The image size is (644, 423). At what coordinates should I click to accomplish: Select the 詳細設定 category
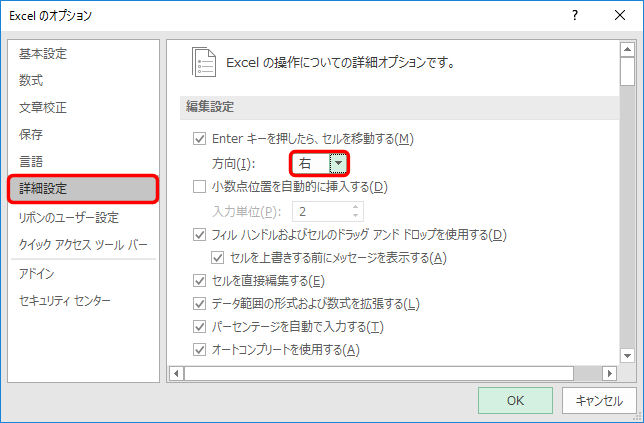(x=83, y=189)
